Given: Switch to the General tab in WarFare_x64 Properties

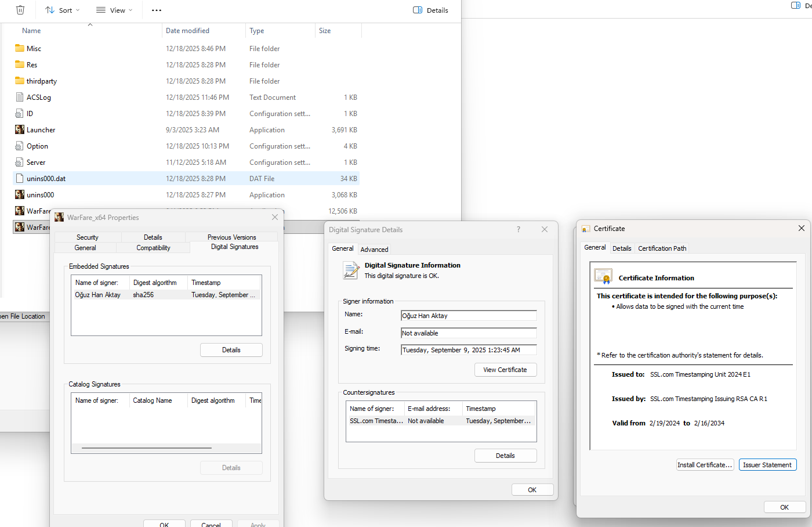Looking at the screenshot, I should (x=85, y=247).
